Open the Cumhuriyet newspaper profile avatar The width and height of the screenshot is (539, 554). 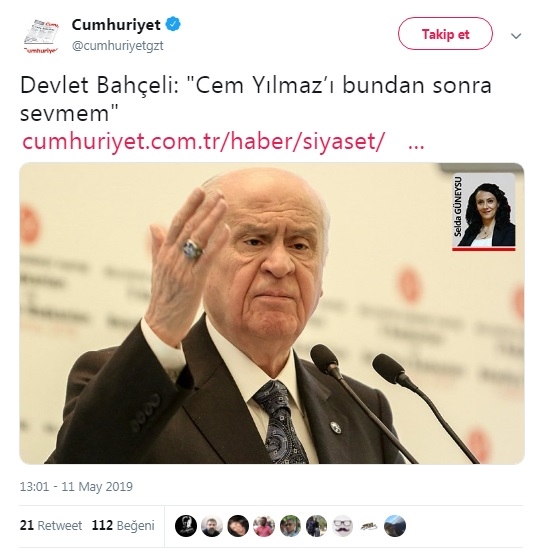[x=41, y=36]
